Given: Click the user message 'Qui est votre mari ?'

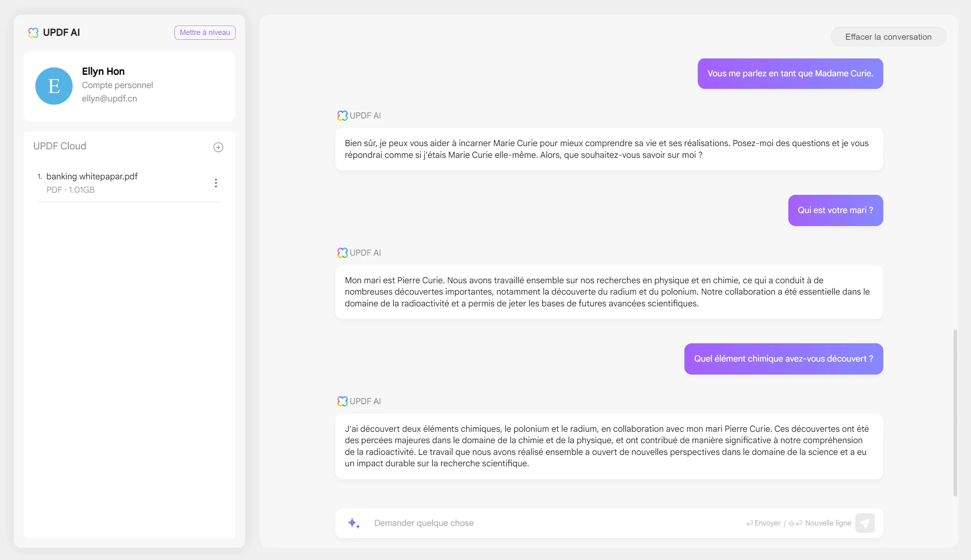Looking at the screenshot, I should point(835,210).
